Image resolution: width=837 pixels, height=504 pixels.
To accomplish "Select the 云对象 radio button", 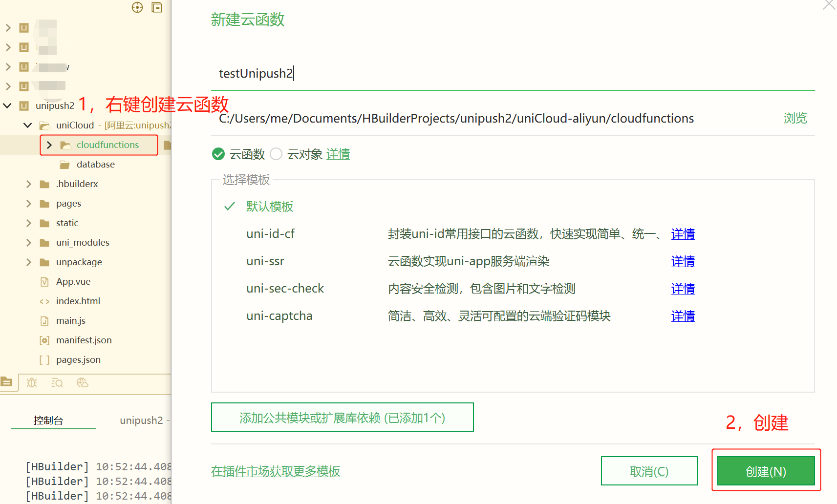I will pyautogui.click(x=276, y=154).
